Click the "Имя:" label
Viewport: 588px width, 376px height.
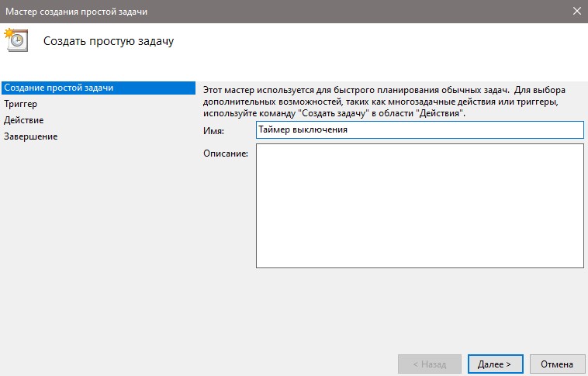pos(214,131)
